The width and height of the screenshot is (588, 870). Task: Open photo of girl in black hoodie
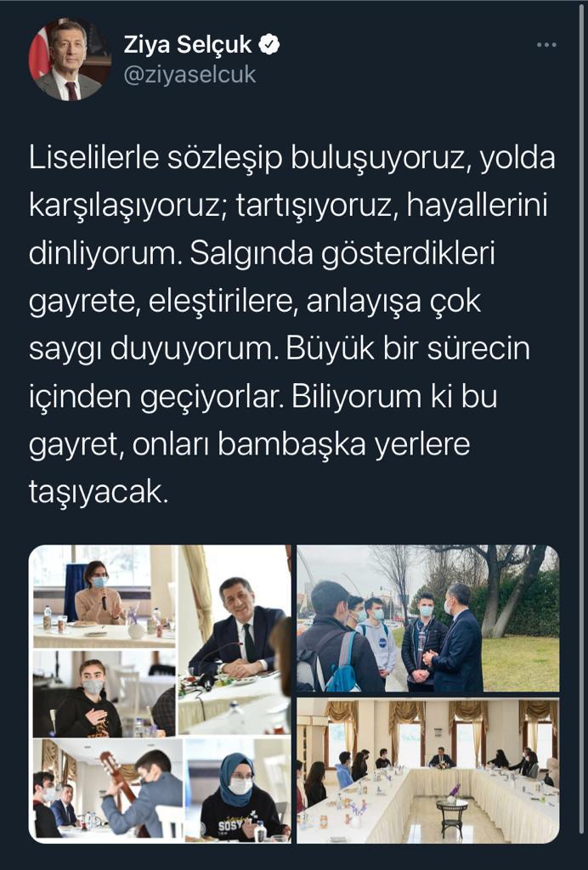[x=105, y=693]
